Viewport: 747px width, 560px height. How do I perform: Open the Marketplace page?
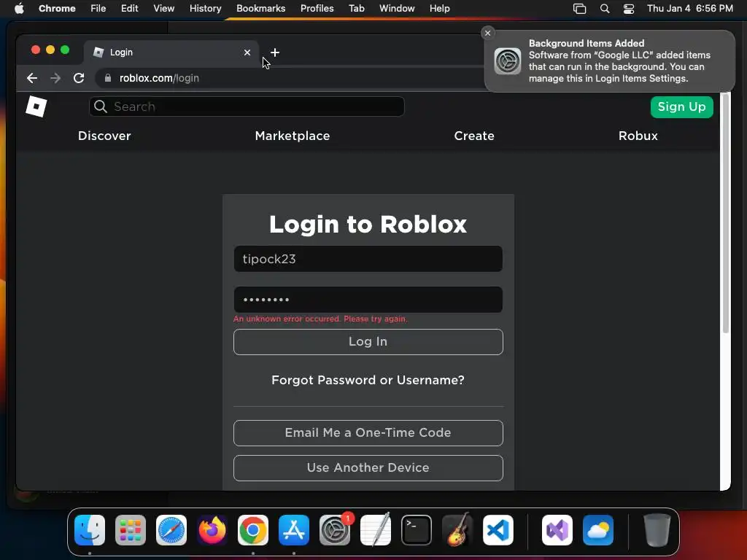point(293,136)
